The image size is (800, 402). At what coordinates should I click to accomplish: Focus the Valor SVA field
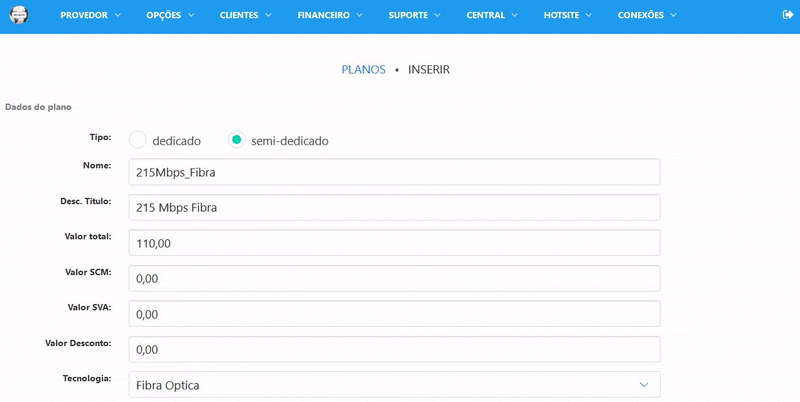(x=394, y=314)
